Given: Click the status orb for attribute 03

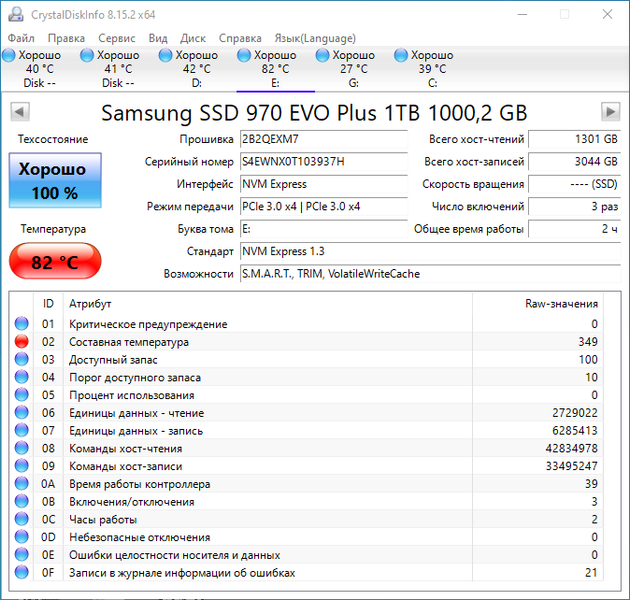Looking at the screenshot, I should coord(22,359).
